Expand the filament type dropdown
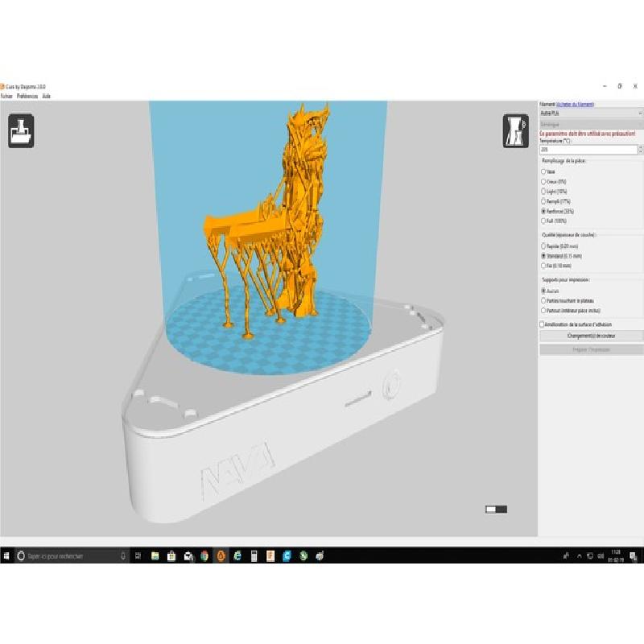644x644 pixels. click(591, 114)
